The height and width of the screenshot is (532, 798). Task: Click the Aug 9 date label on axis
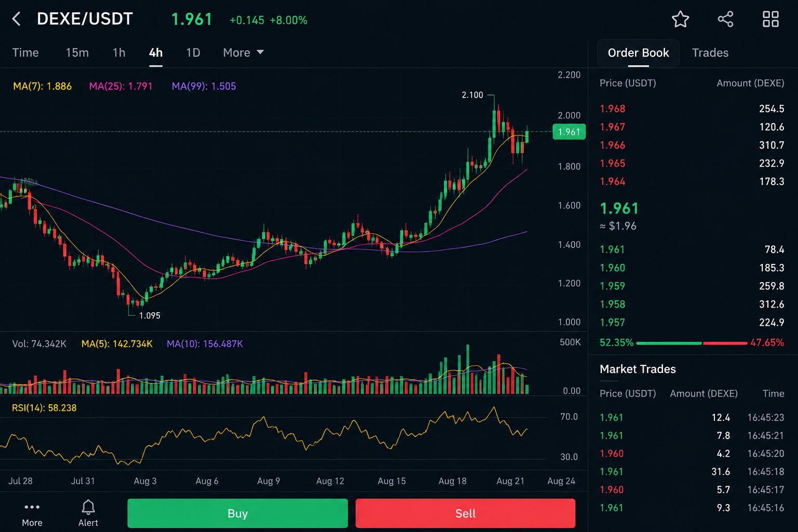(268, 481)
